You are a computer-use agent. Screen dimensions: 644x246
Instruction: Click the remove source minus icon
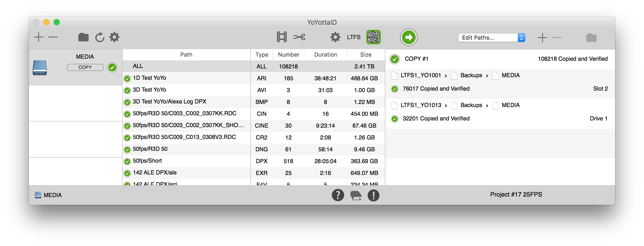click(53, 37)
